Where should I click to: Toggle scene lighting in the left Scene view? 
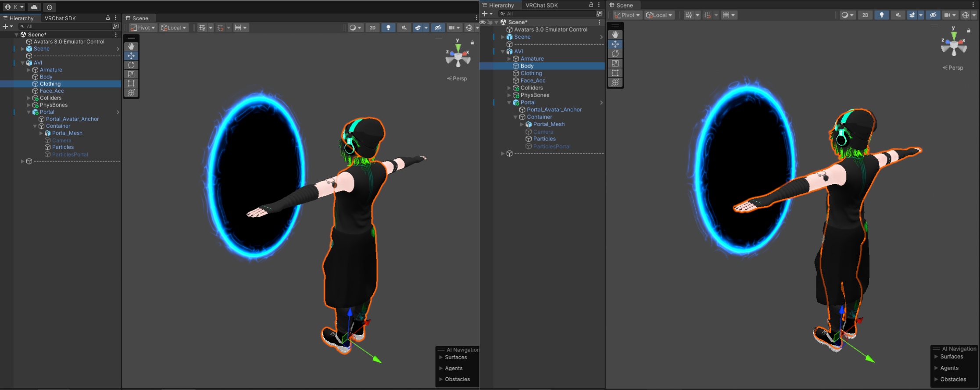click(x=388, y=28)
